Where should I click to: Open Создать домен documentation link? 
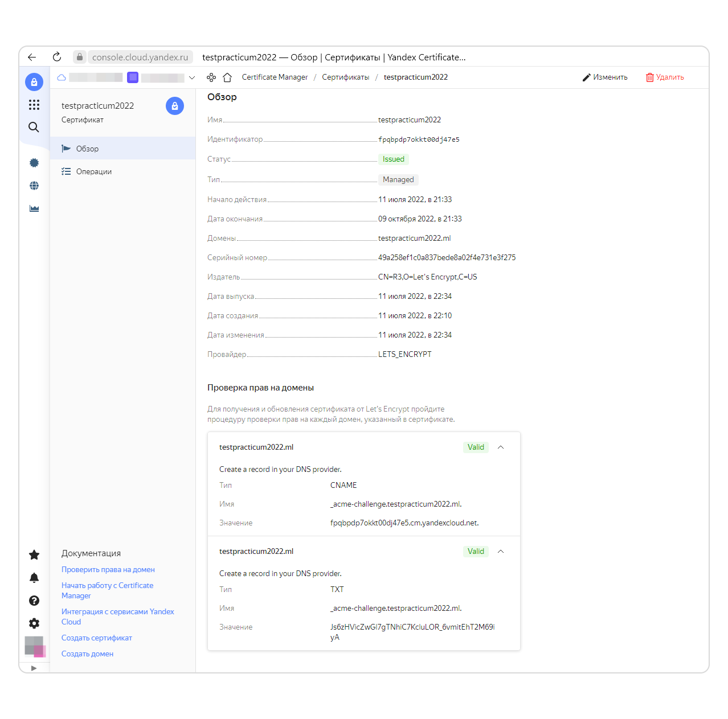(x=87, y=654)
